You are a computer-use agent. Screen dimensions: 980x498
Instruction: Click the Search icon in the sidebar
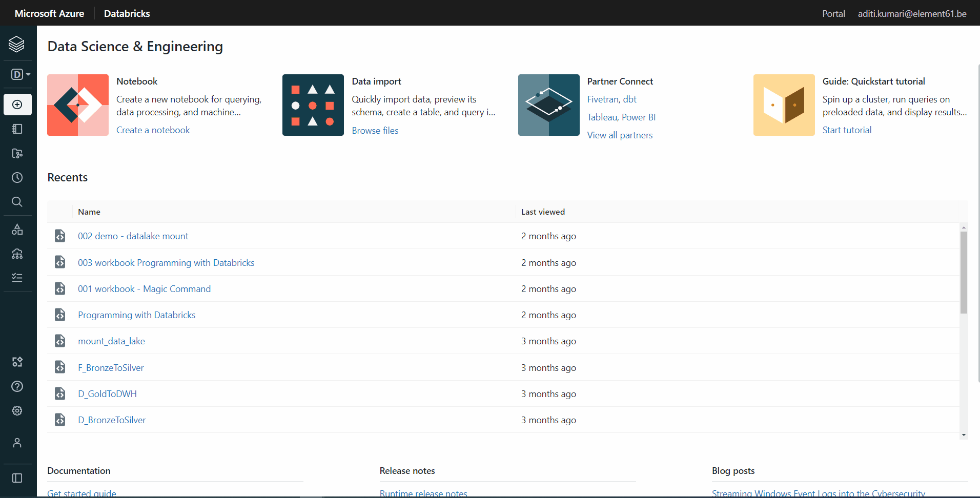[x=17, y=202]
